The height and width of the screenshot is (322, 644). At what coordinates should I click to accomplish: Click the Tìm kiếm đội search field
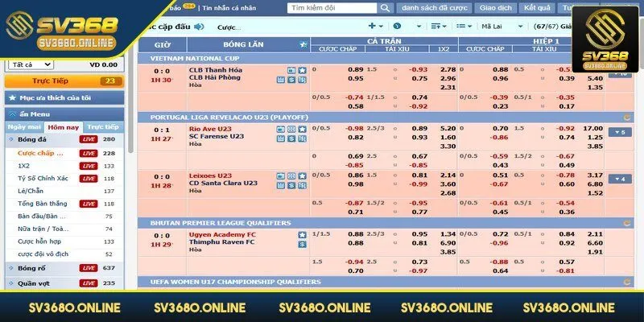[x=332, y=7]
